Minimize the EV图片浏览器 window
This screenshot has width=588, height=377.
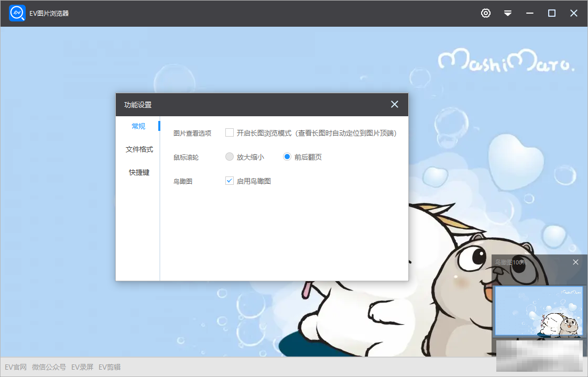[x=529, y=13]
